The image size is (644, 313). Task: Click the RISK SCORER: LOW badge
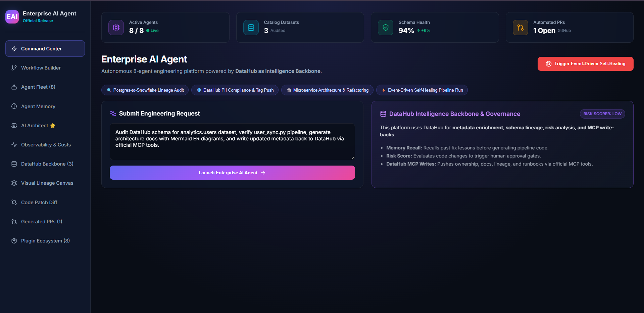(602, 114)
